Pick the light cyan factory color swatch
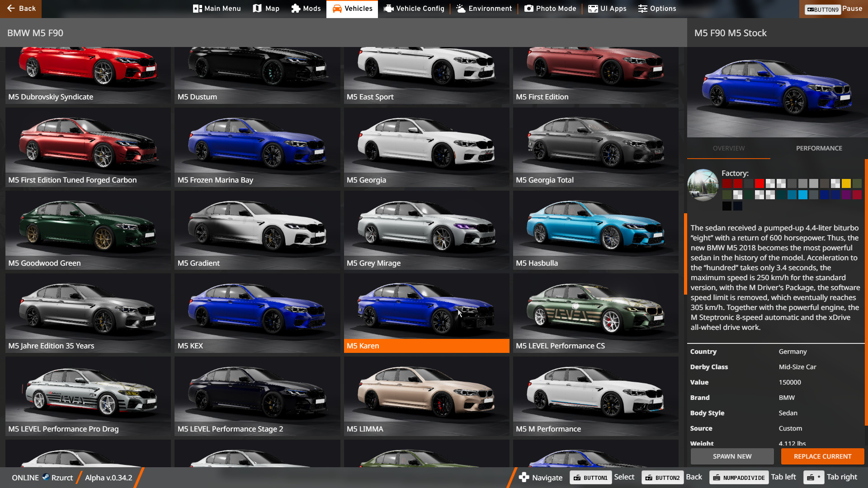The image size is (868, 488). pos(802,195)
